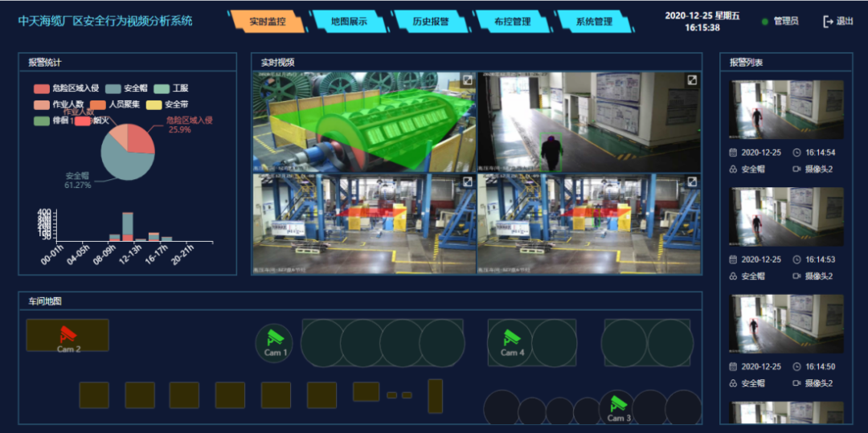Click the 作业人数 pie slice
Image resolution: width=868 pixels, height=433 pixels.
[x=120, y=134]
